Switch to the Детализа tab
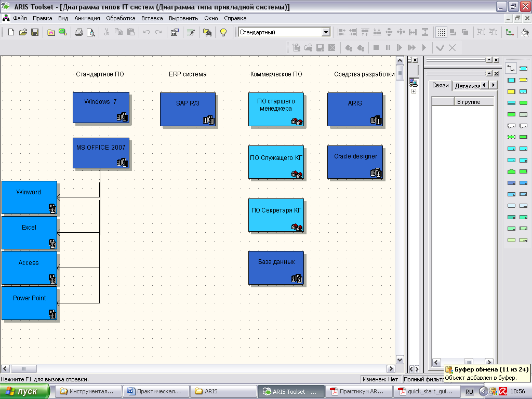Screen dimensions: 532x399 (x=467, y=86)
